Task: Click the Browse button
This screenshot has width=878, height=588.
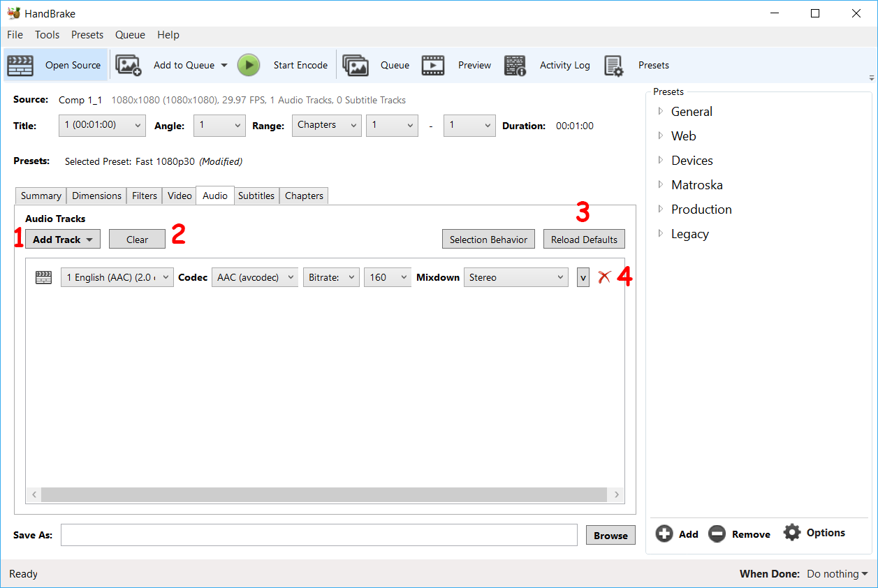Action: pos(610,536)
